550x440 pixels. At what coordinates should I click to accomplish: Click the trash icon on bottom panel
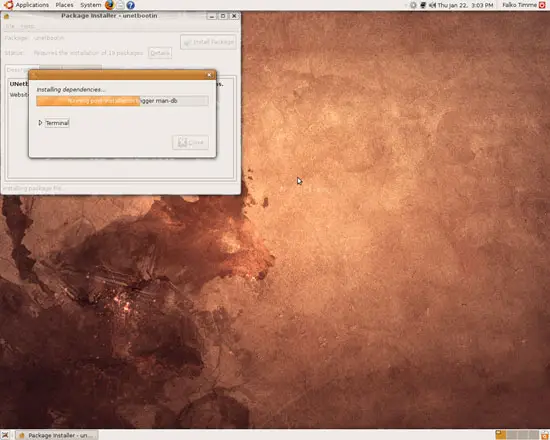point(545,435)
